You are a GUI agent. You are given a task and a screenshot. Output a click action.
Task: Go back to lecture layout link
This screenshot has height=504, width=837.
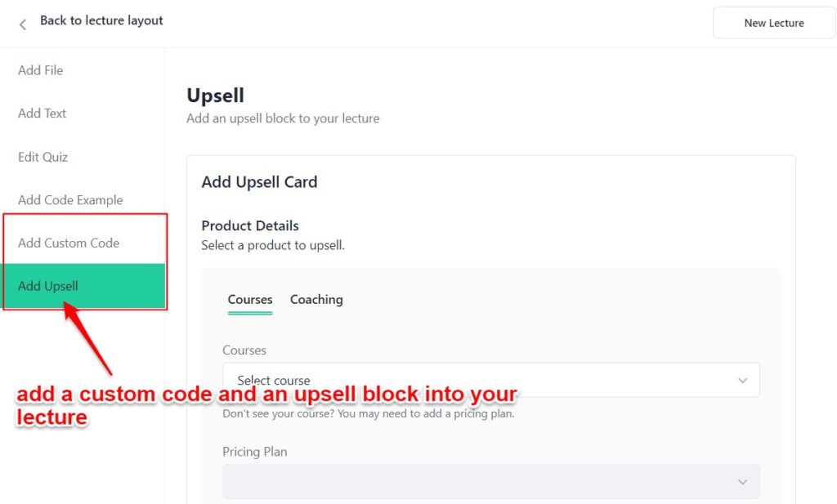click(x=101, y=20)
